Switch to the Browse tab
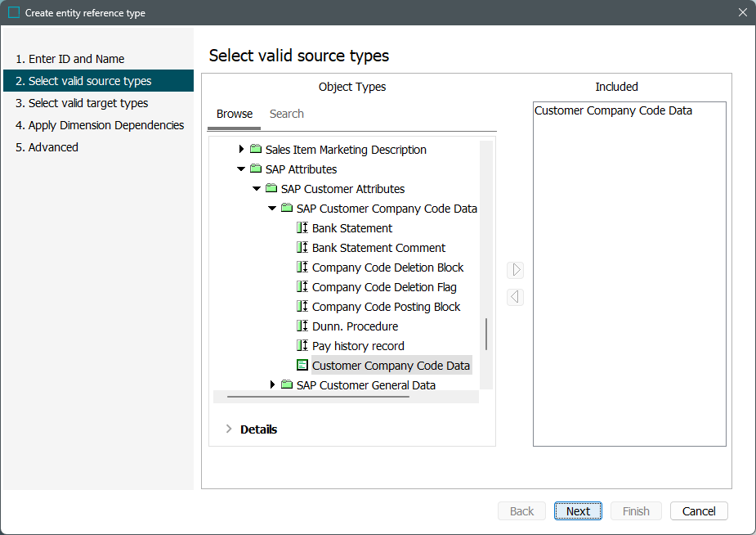The image size is (756, 535). tap(235, 114)
